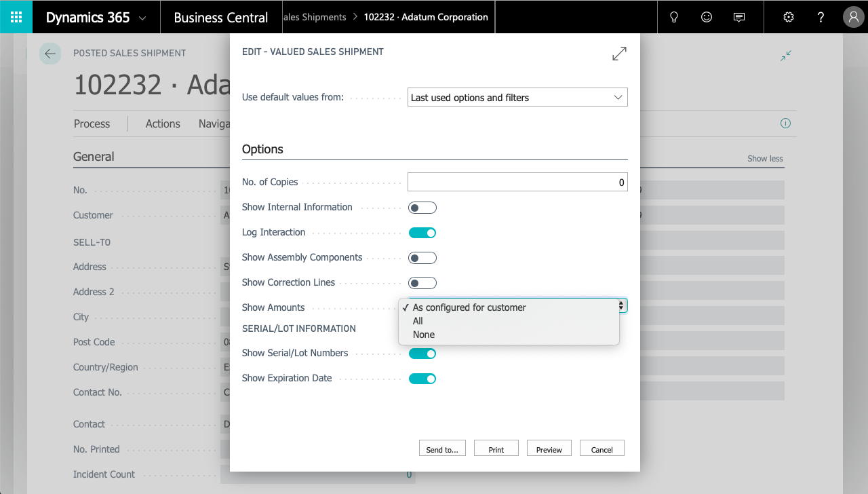Expand the dialog with the diagonal arrow

coord(619,54)
